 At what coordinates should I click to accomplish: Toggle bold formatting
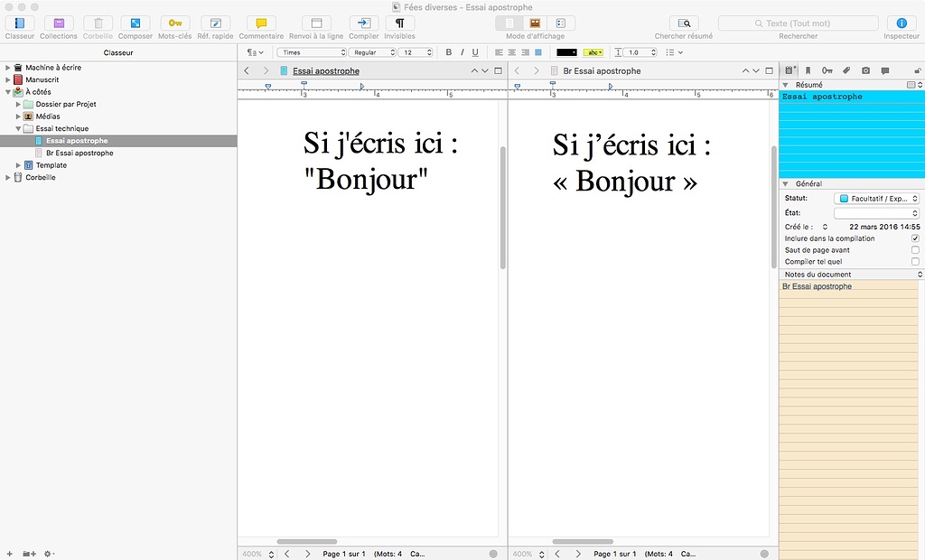pos(449,52)
